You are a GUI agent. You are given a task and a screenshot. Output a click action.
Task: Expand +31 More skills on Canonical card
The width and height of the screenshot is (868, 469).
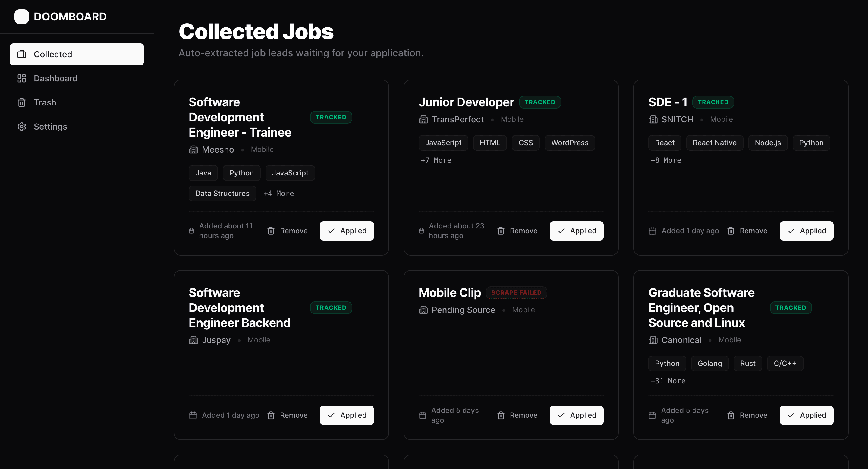pos(668,381)
